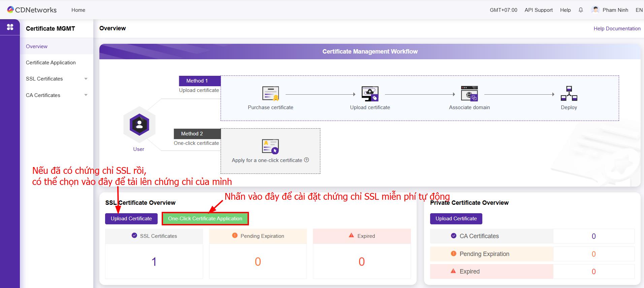The height and width of the screenshot is (288, 644).
Task: Open the app grid menu icon
Action: click(10, 27)
